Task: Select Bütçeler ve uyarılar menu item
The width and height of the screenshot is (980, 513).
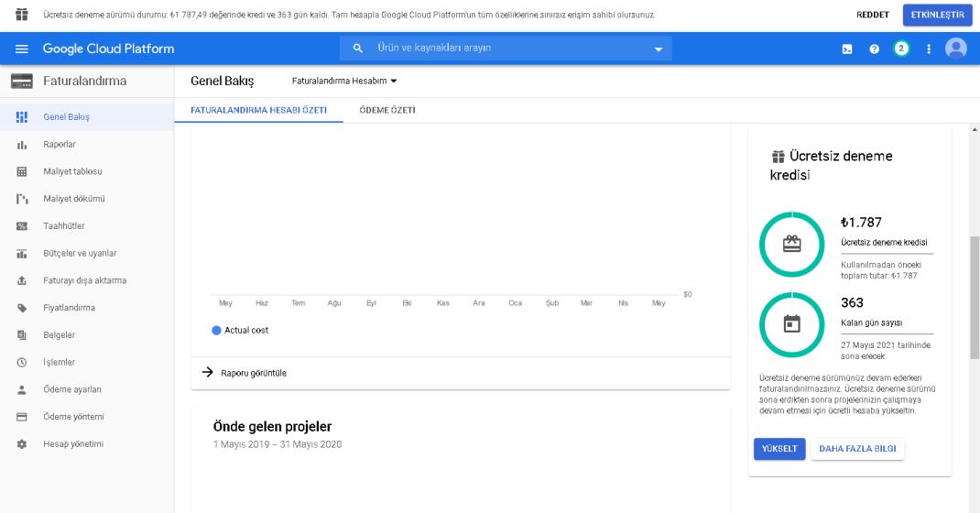Action: click(x=87, y=253)
